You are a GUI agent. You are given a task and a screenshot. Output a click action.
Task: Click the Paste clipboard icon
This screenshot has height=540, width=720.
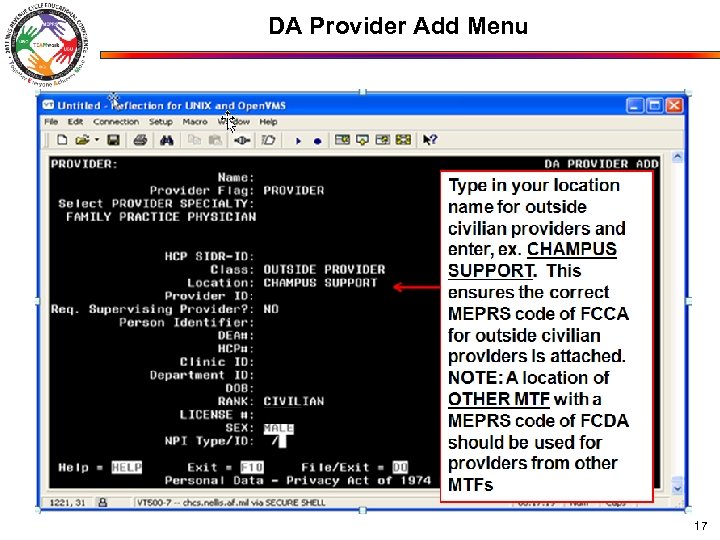[x=215, y=140]
